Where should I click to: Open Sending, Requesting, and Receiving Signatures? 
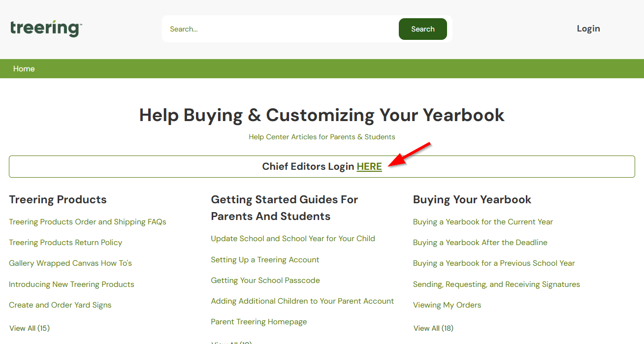pos(496,284)
